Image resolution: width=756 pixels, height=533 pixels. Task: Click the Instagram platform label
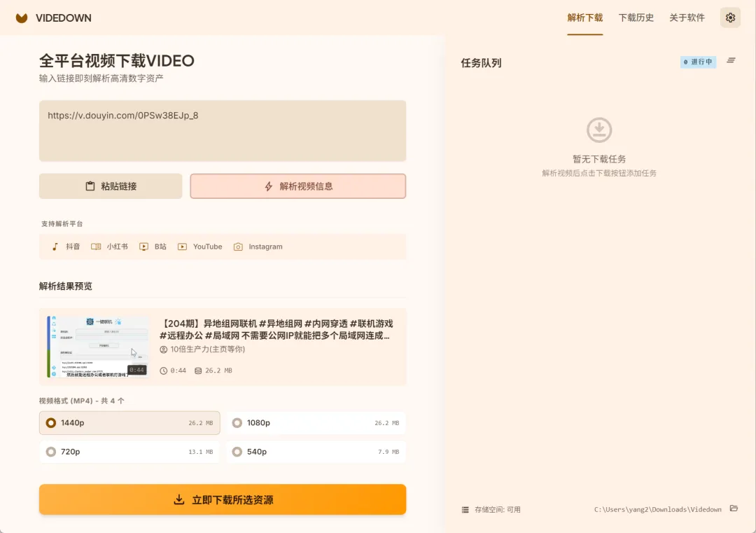coord(266,247)
